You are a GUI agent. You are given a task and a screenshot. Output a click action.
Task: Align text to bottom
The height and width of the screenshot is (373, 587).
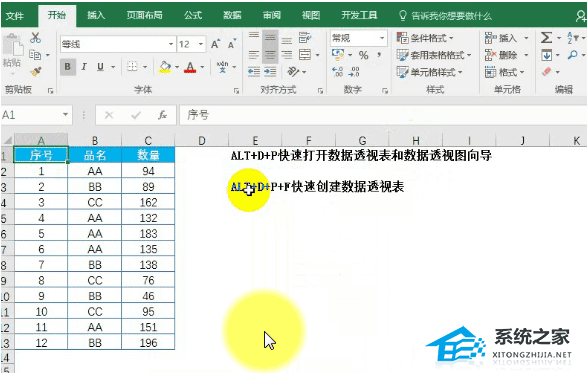coord(287,39)
